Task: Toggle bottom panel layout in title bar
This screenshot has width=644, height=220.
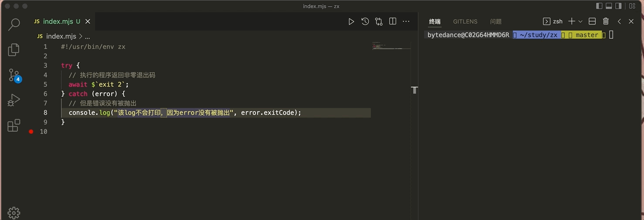Action: point(609,6)
